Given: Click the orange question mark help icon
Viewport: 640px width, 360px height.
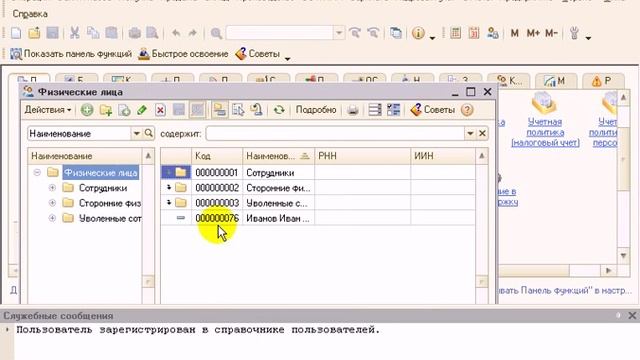Looking at the screenshot, I should (467, 110).
